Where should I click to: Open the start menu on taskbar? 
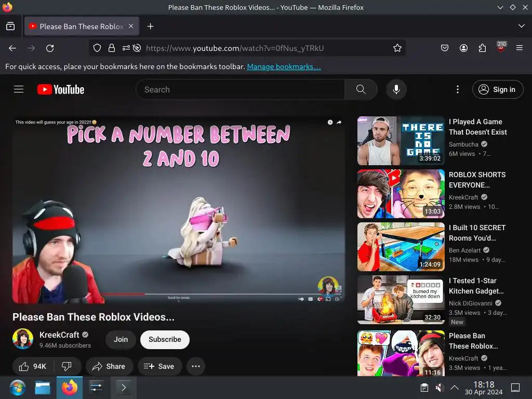(x=17, y=388)
